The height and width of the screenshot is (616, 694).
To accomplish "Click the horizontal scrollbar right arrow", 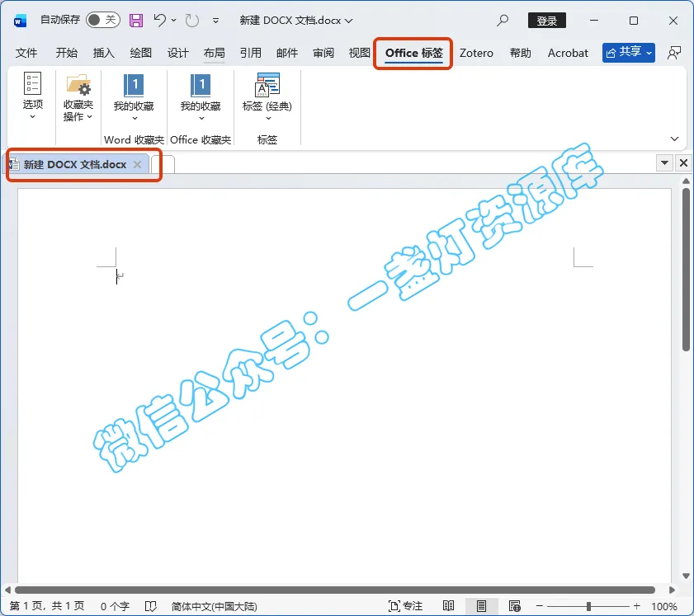I will click(672, 590).
